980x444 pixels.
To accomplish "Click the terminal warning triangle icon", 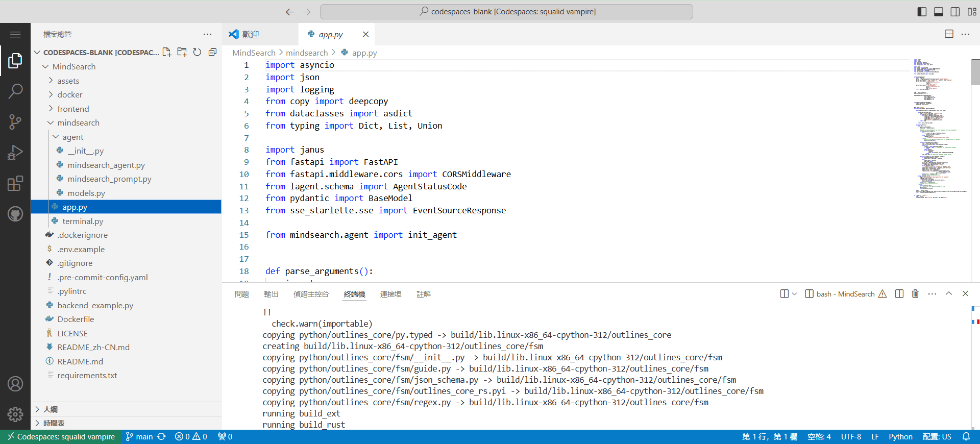I will tap(883, 294).
